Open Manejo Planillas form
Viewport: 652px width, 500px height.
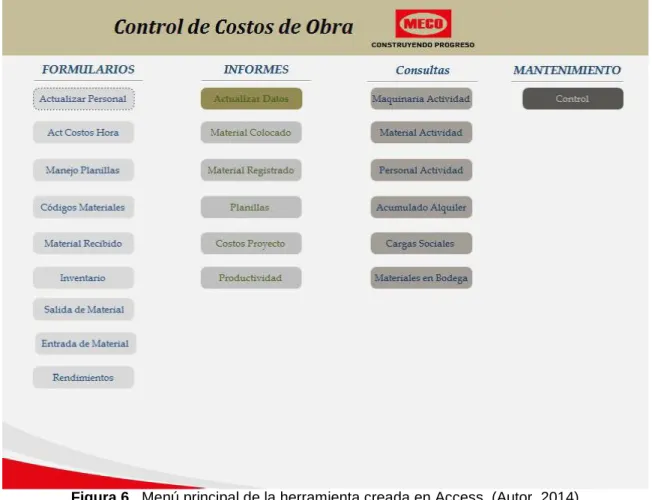point(83,170)
